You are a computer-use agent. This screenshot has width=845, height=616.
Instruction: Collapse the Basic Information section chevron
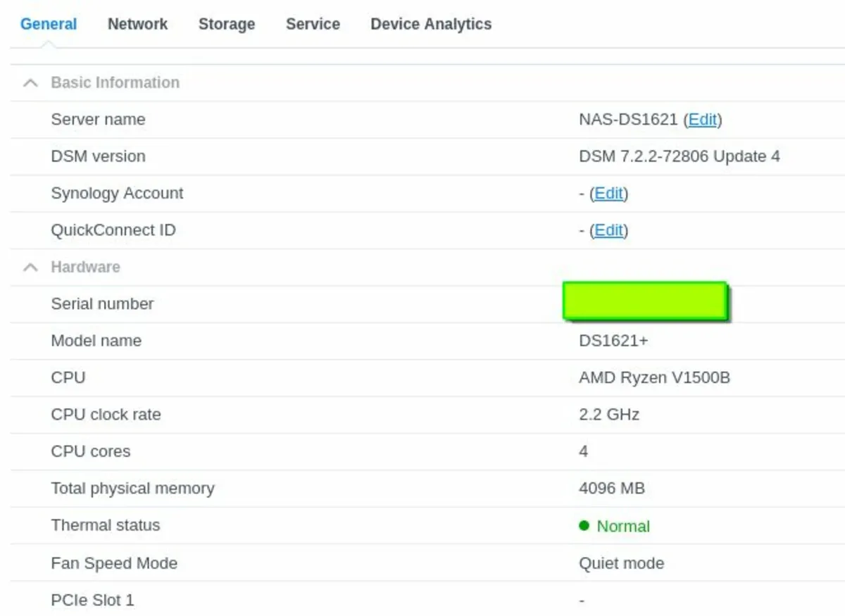30,83
